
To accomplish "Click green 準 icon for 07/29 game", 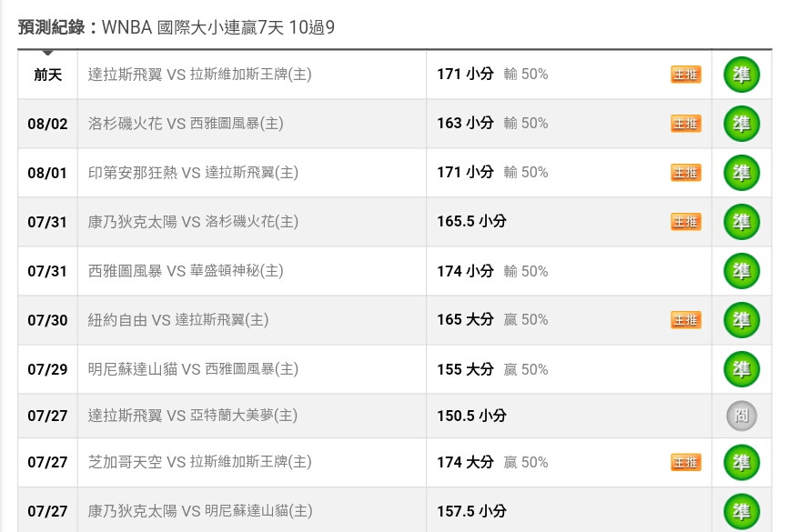I will coord(742,369).
